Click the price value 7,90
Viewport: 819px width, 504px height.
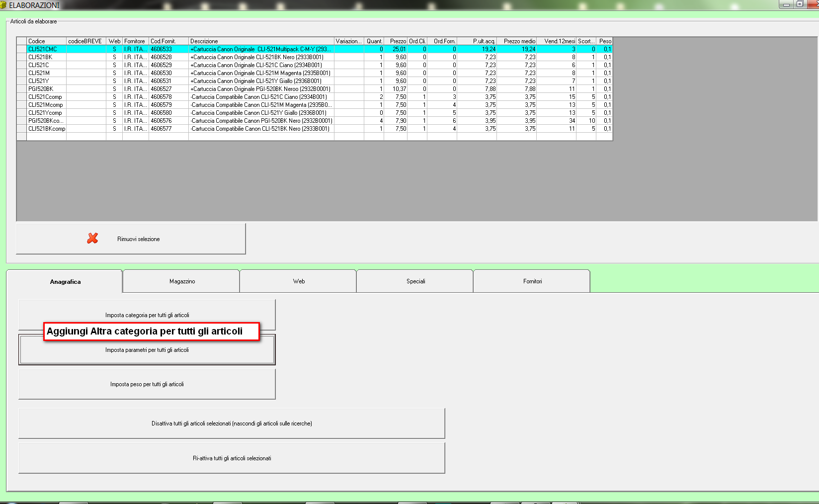[x=396, y=121]
